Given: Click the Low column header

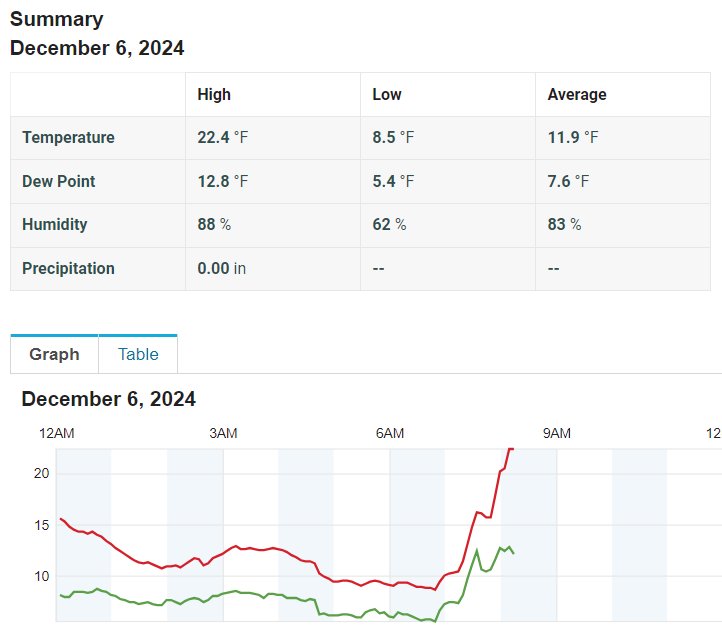Looking at the screenshot, I should 387,94.
